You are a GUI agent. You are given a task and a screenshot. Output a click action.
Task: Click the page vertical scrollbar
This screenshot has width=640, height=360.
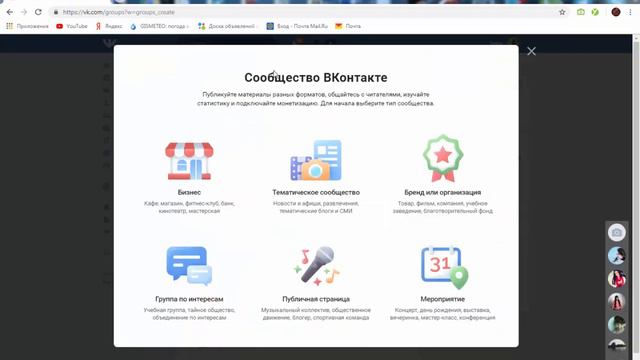coord(636,197)
